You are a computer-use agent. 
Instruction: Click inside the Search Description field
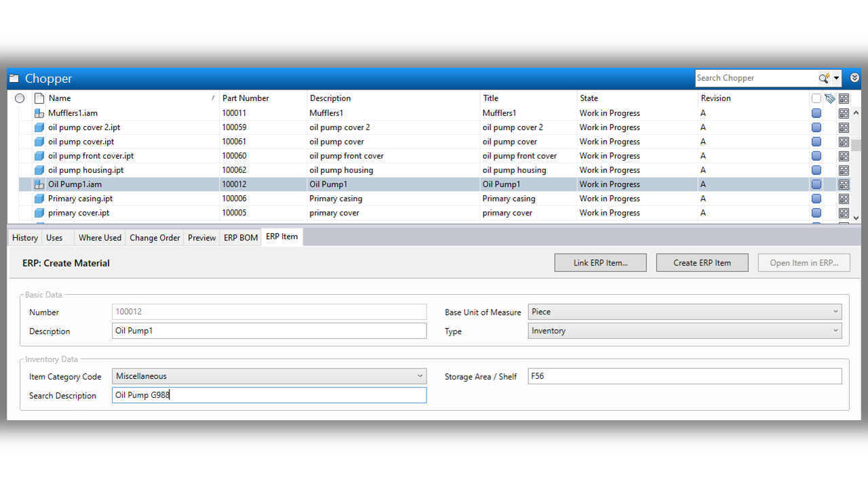[269, 395]
